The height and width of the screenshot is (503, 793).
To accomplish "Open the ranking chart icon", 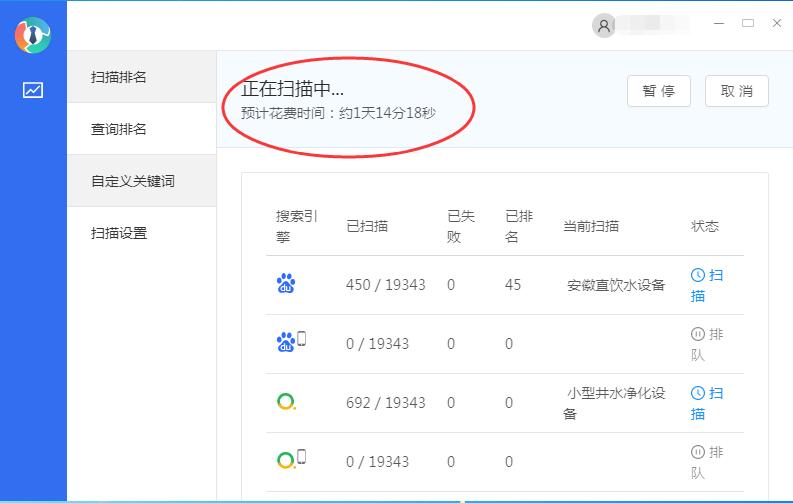I will click(x=33, y=90).
